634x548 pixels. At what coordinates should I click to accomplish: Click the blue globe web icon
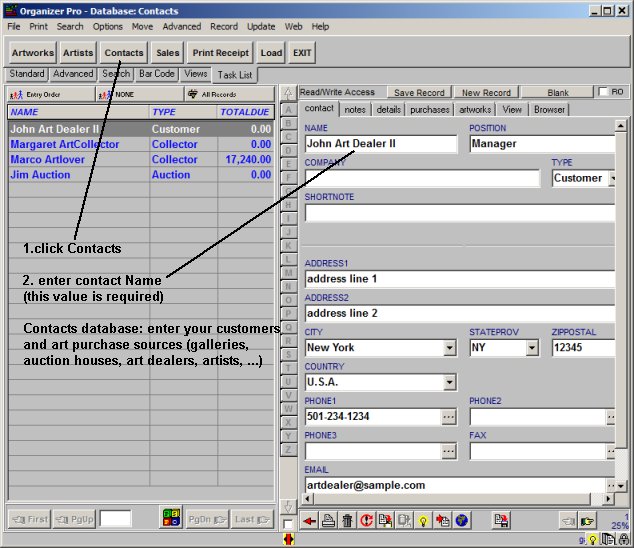pyautogui.click(x=461, y=521)
